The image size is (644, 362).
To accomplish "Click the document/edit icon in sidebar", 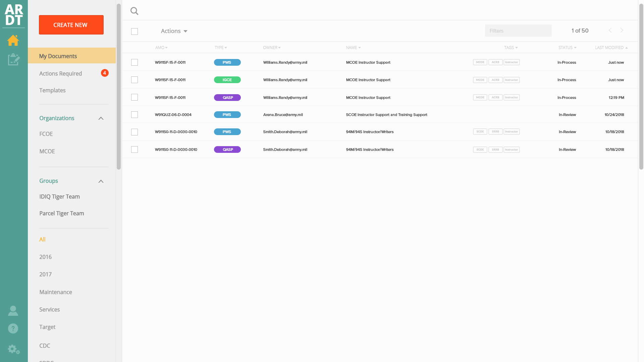I will [x=13, y=59].
